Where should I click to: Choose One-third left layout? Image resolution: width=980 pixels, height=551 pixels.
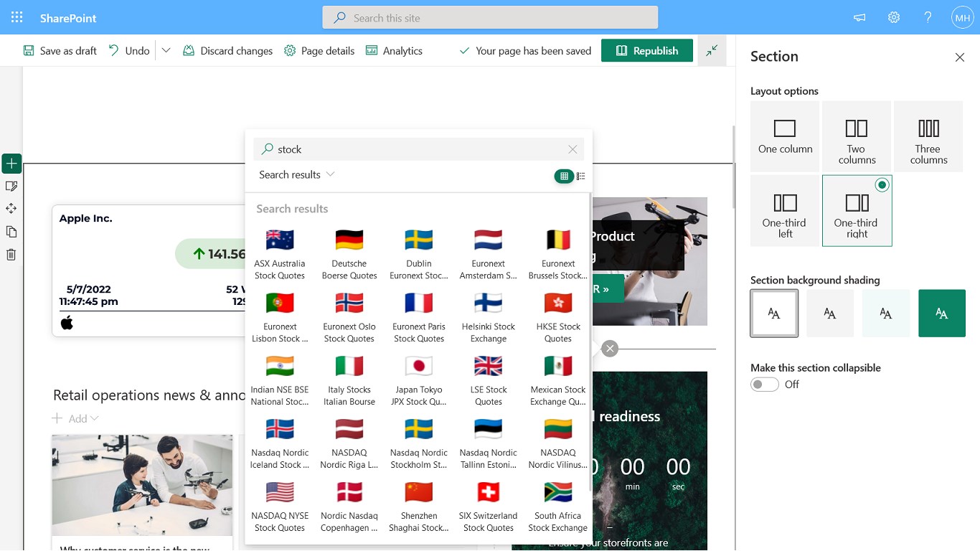(x=785, y=211)
